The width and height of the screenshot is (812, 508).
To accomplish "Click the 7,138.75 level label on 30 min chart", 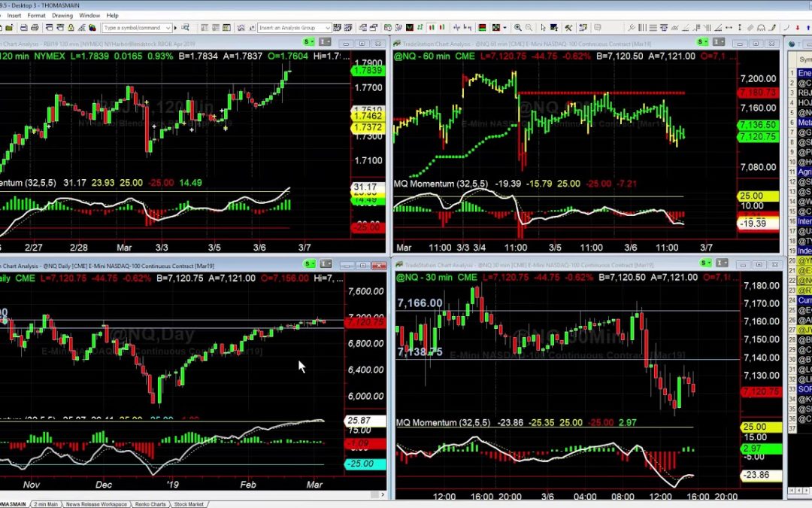I will 420,351.
